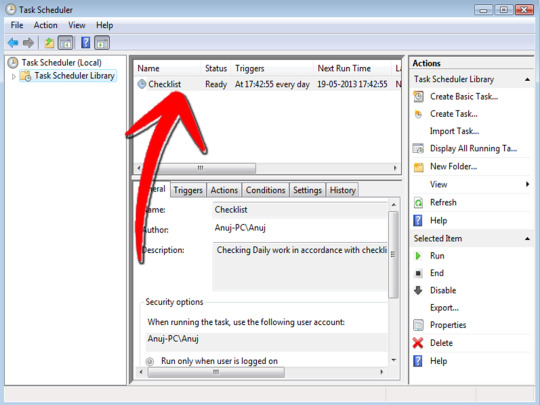Click the blue Back arrow toolbar icon
Screen dimensions: 540x405
pyautogui.click(x=13, y=43)
